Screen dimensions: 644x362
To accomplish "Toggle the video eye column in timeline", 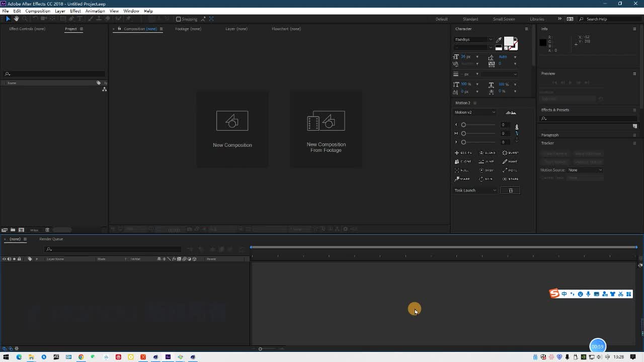I will pyautogui.click(x=4, y=259).
